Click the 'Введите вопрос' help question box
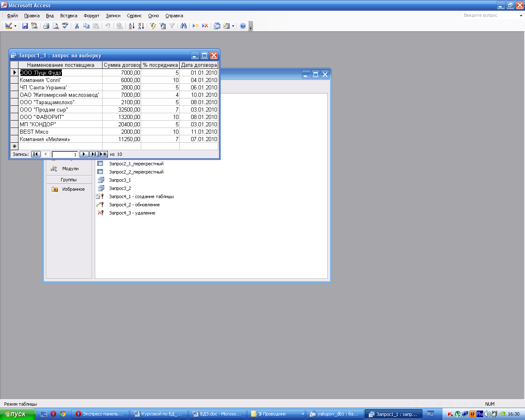Viewport: 525px width, 420px height. pos(490,16)
